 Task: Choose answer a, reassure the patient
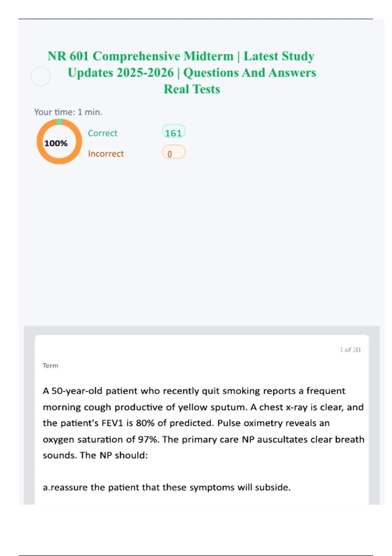click(167, 487)
